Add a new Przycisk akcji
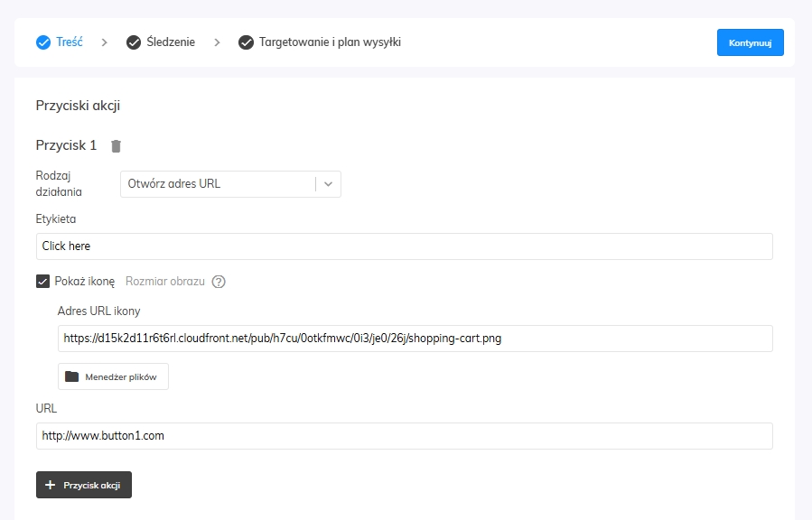This screenshot has width=812, height=520. 84,485
